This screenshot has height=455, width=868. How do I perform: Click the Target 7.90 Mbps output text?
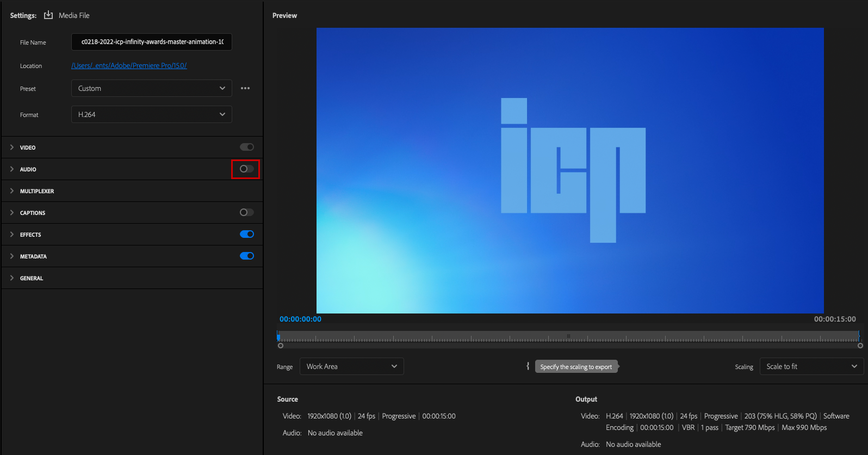(x=750, y=427)
